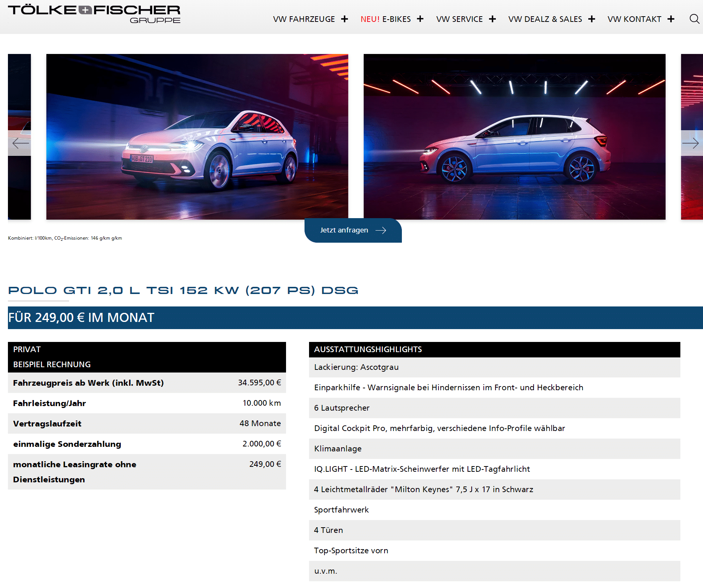Expand VW Service plus icon
The image size is (703, 588).
(492, 19)
